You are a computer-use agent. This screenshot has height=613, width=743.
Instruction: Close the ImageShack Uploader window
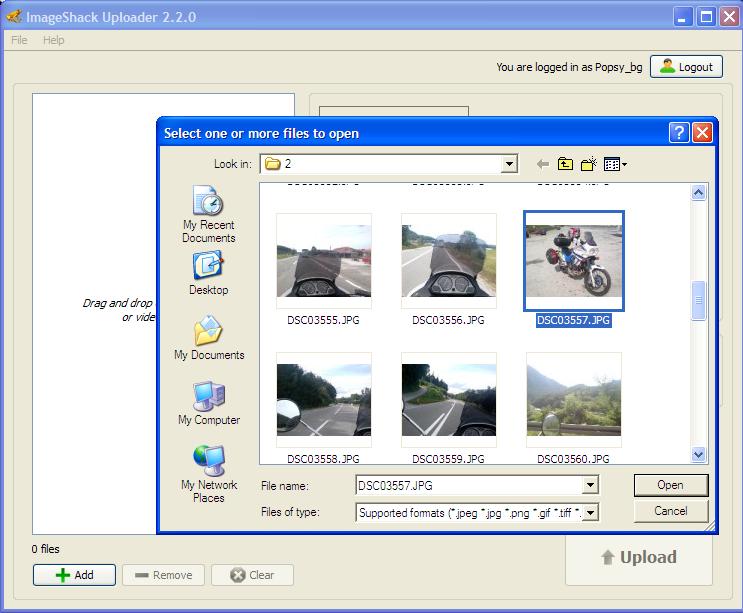pyautogui.click(x=729, y=17)
